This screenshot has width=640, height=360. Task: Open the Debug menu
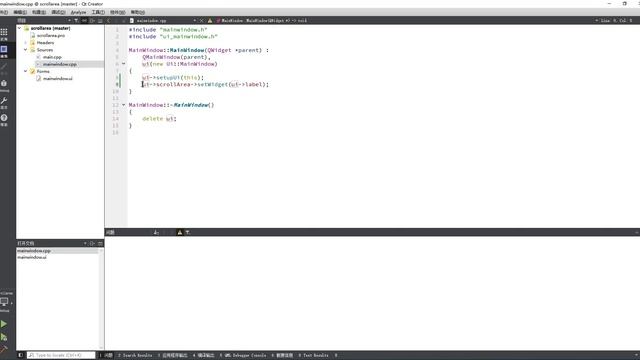[58, 12]
